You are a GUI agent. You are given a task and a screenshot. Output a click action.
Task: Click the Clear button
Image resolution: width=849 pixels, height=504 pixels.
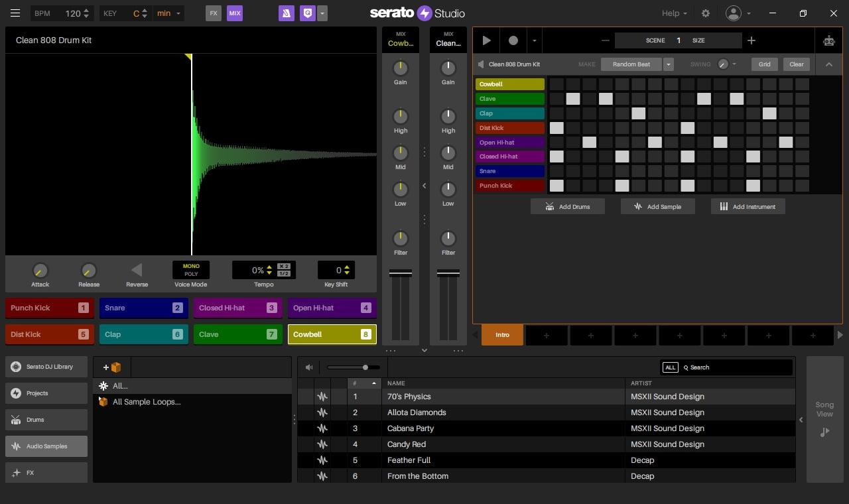[x=797, y=64]
